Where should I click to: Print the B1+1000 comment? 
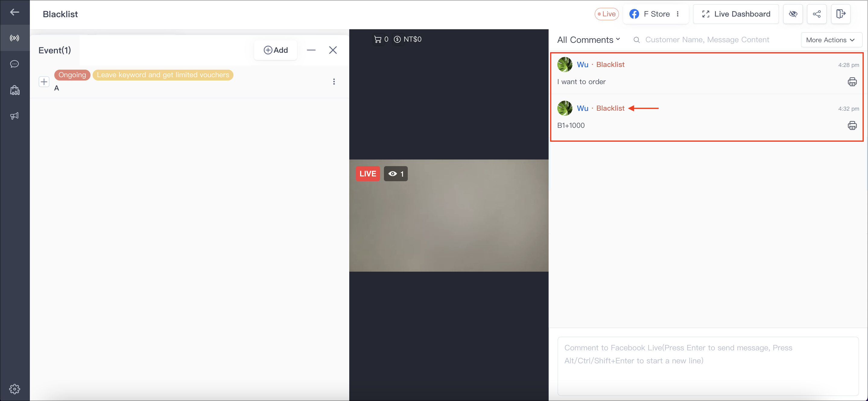852,126
